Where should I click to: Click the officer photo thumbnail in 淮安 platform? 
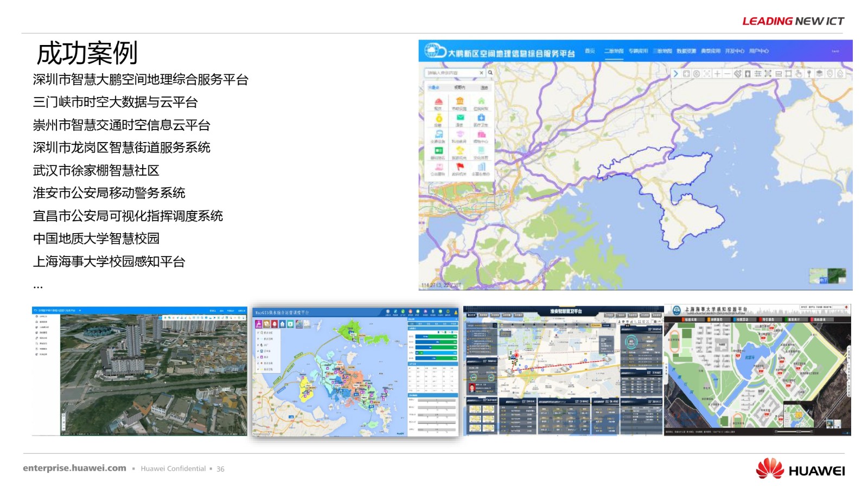click(x=472, y=387)
